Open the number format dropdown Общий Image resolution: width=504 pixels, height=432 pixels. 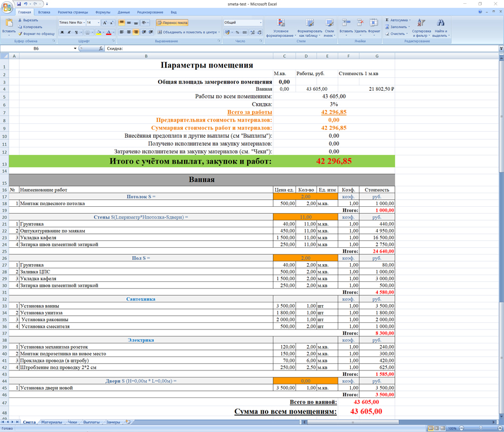(260, 23)
